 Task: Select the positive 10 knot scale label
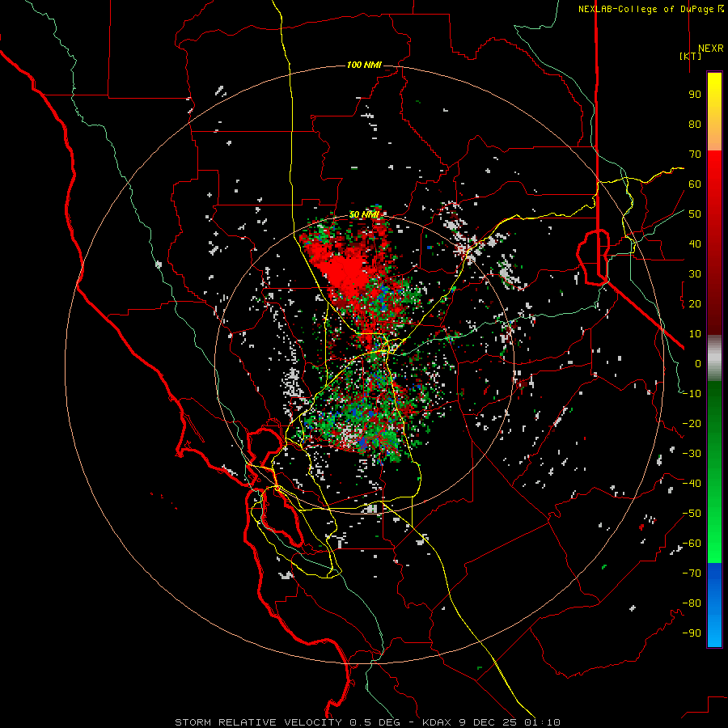[x=695, y=334]
